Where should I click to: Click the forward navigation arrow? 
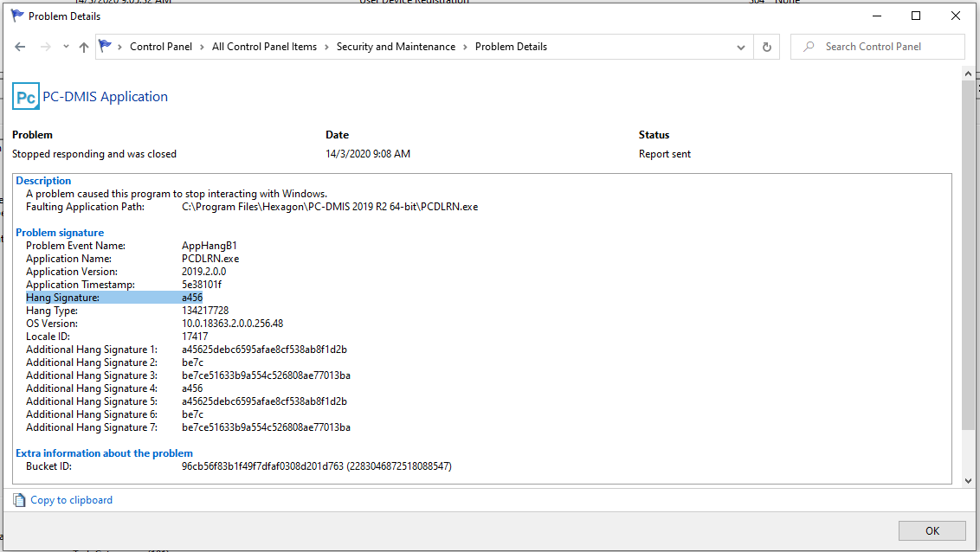(x=46, y=47)
